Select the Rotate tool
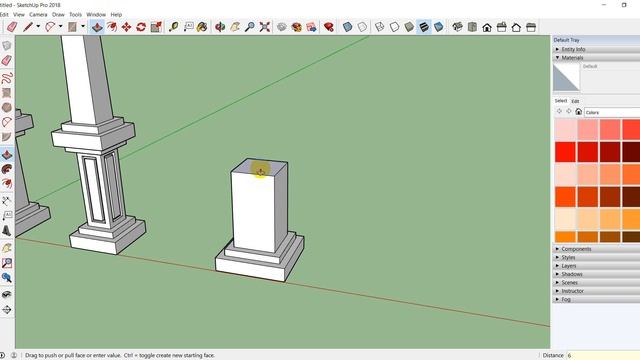The width and height of the screenshot is (640, 360). click(x=141, y=27)
